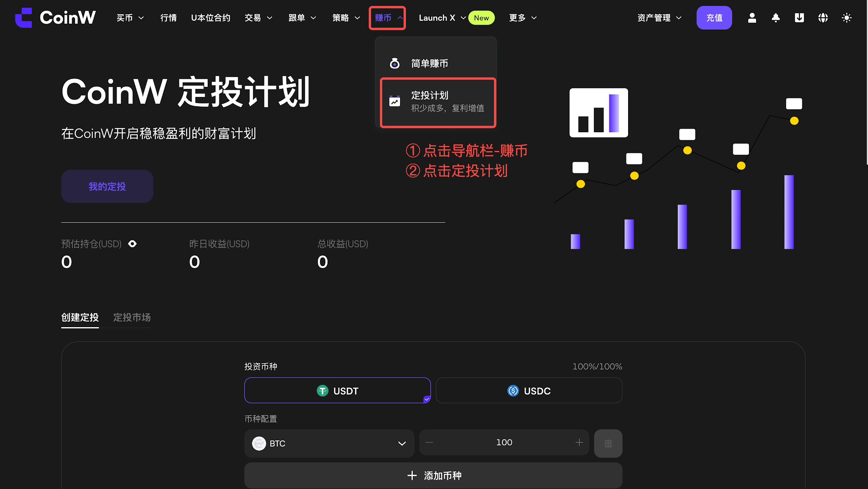The width and height of the screenshot is (868, 489).
Task: Open the user profile icon
Action: point(752,18)
